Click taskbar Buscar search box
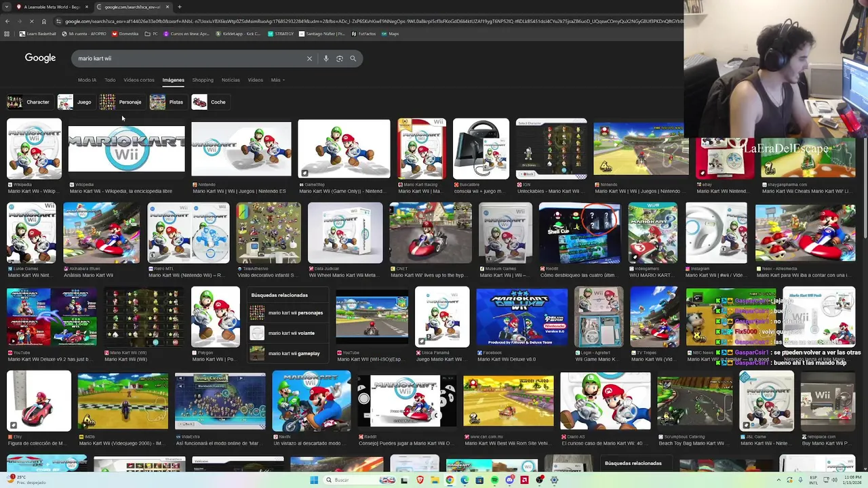This screenshot has width=868, height=488. pyautogui.click(x=359, y=480)
